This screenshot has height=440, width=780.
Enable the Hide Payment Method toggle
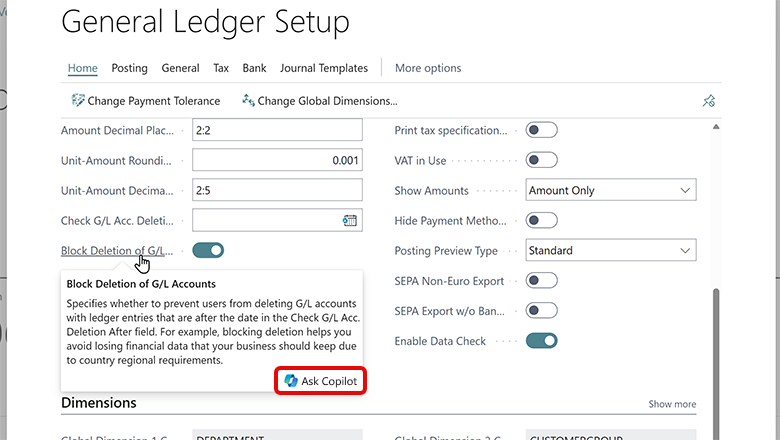[x=541, y=221]
